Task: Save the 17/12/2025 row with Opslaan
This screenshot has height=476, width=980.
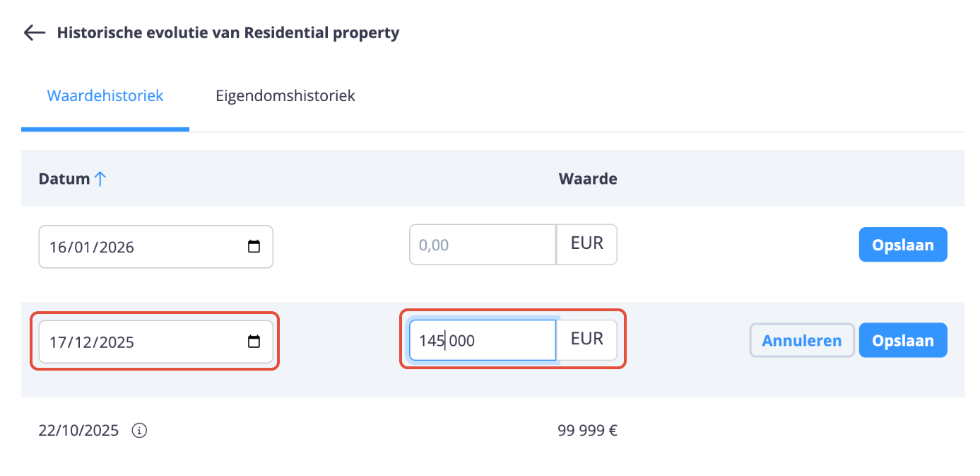Action: (x=902, y=341)
